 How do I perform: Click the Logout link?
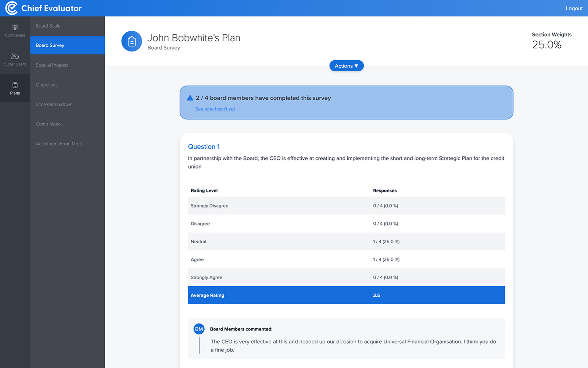click(573, 8)
